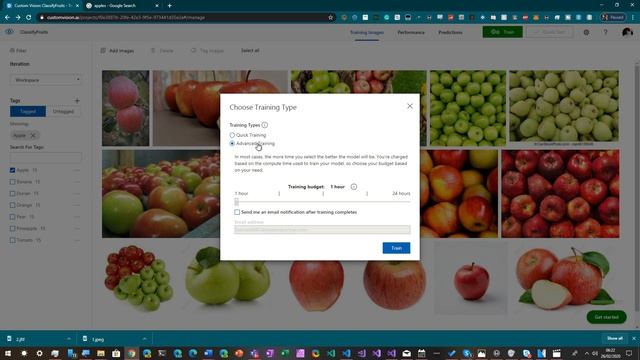Click the Email address field
This screenshot has width=640, height=360.
click(322, 230)
